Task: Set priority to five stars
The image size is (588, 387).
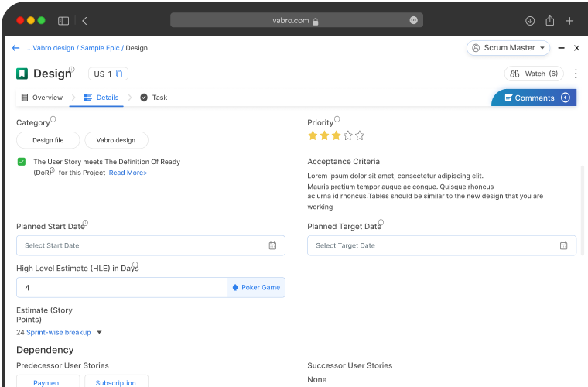Action: (360, 135)
